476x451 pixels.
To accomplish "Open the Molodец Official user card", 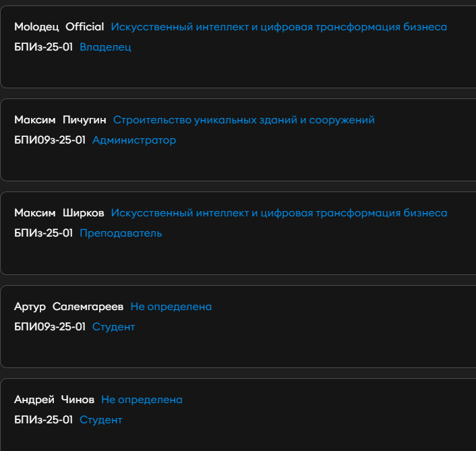I will pyautogui.click(x=238, y=47).
